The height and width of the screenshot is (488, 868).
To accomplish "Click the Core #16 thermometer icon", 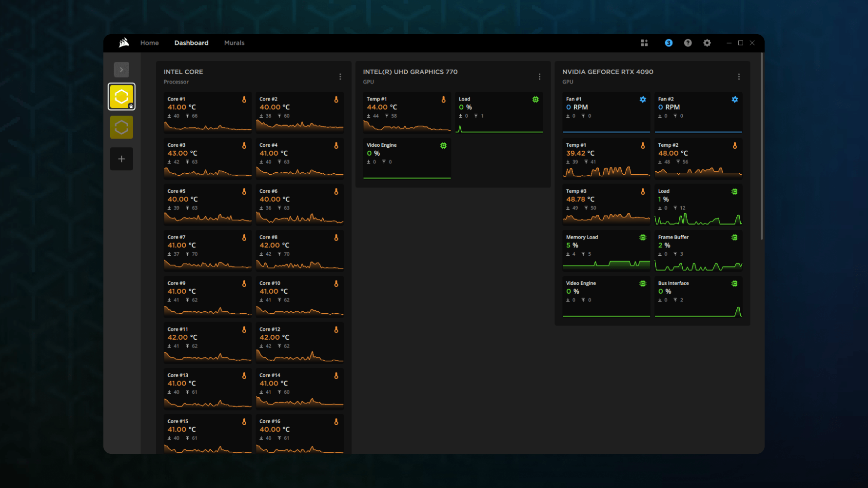I will click(336, 422).
